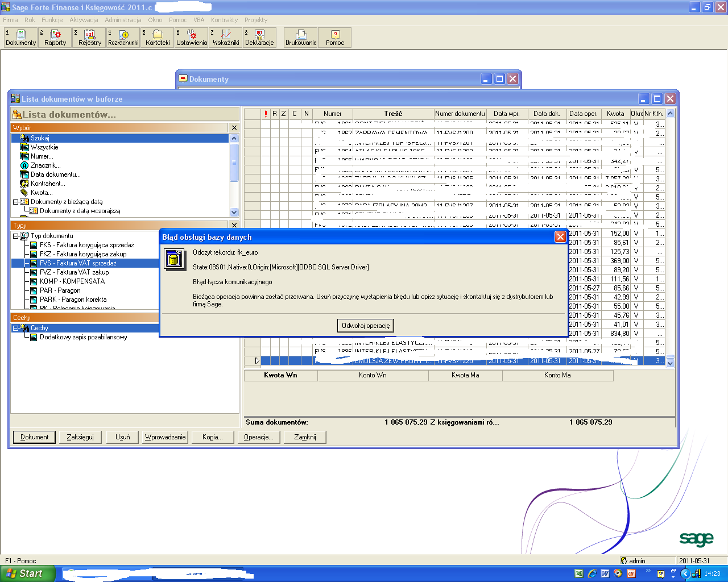Collapse the Typ dokumentu tree node
The width and height of the screenshot is (728, 582).
[15, 236]
